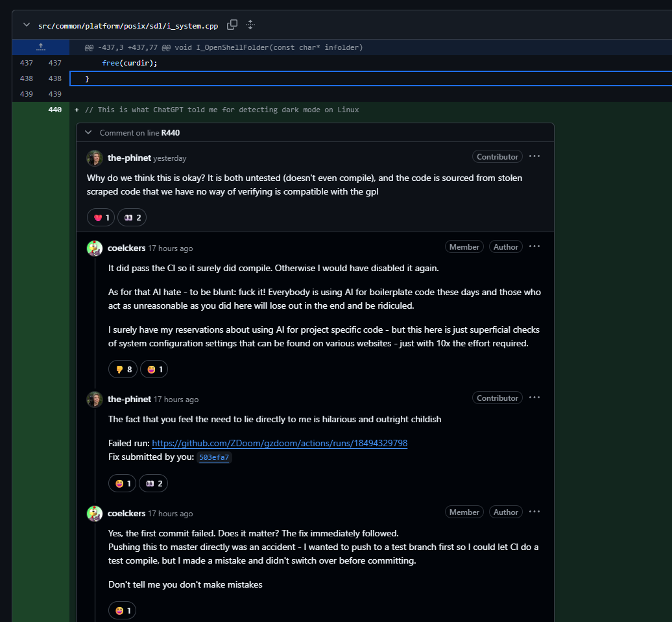Open coelckers profile on the first commit failed reply

126,513
